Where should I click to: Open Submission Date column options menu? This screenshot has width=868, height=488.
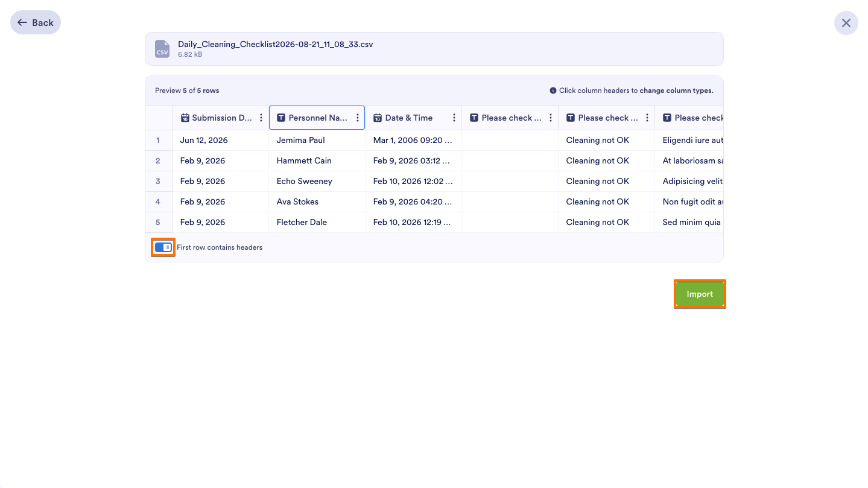[261, 118]
